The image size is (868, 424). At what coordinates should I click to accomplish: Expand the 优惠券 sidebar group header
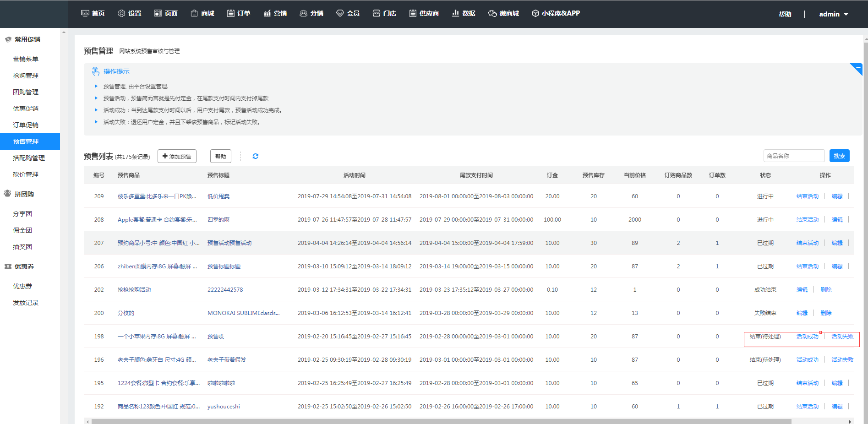click(x=24, y=266)
